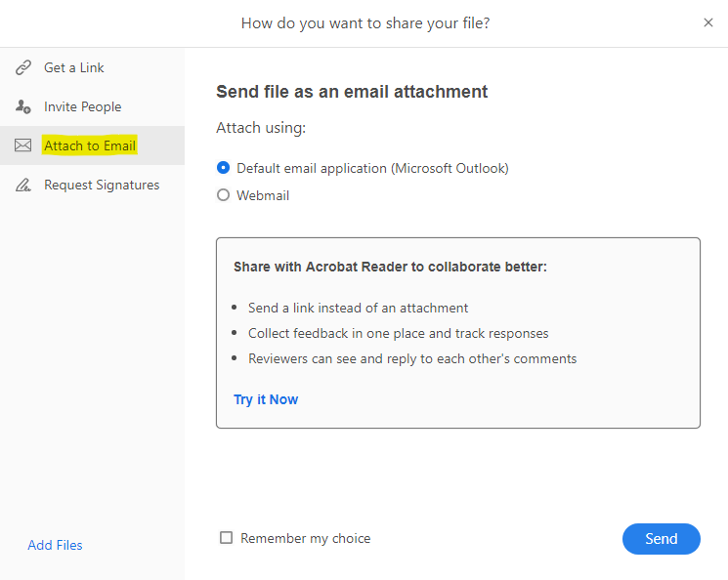This screenshot has height=580, width=728.
Task: Click the 'Remember my choice' label text
Action: (x=306, y=538)
